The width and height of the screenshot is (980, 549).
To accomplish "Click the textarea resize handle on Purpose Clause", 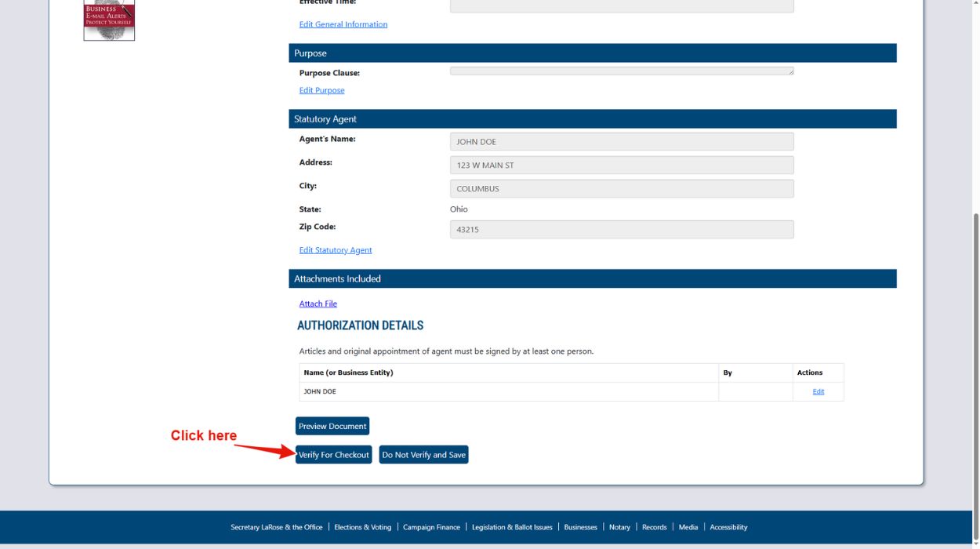I will (x=791, y=73).
